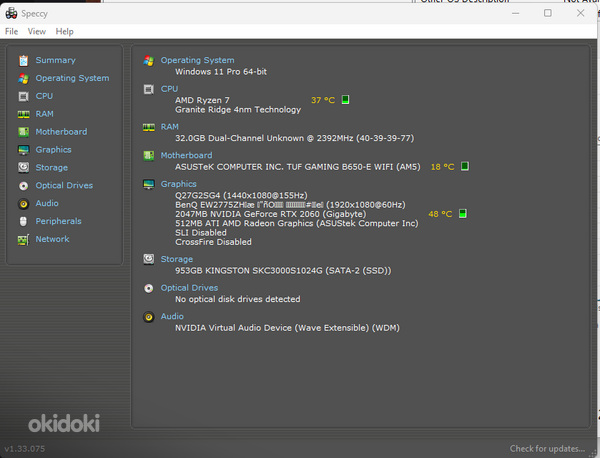Image resolution: width=600 pixels, height=458 pixels.
Task: Click the Storage drive icon in sidebar
Action: pos(23,168)
